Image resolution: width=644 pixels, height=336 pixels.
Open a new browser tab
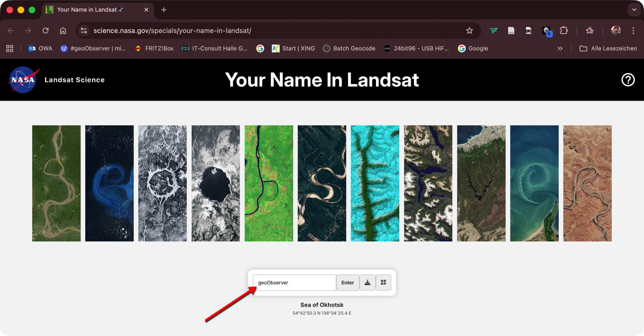coord(164,10)
